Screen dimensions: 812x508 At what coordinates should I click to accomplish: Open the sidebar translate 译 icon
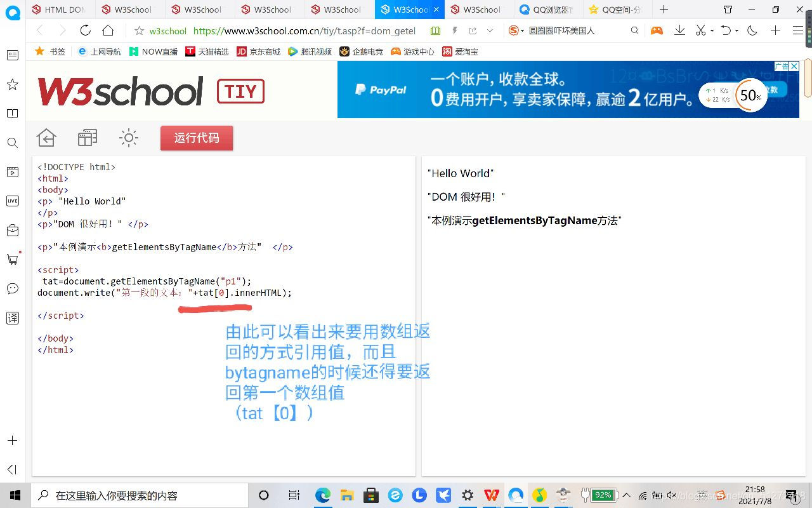tap(12, 317)
